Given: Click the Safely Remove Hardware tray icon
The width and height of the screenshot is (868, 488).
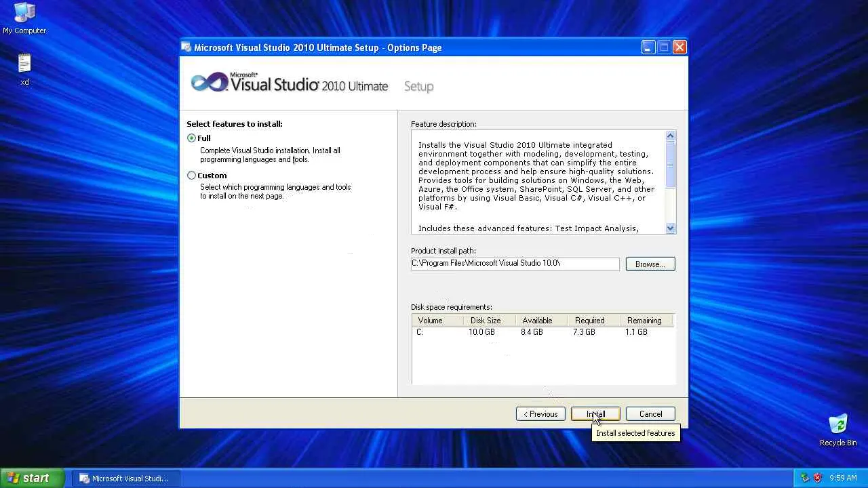Looking at the screenshot, I should pyautogui.click(x=805, y=478).
